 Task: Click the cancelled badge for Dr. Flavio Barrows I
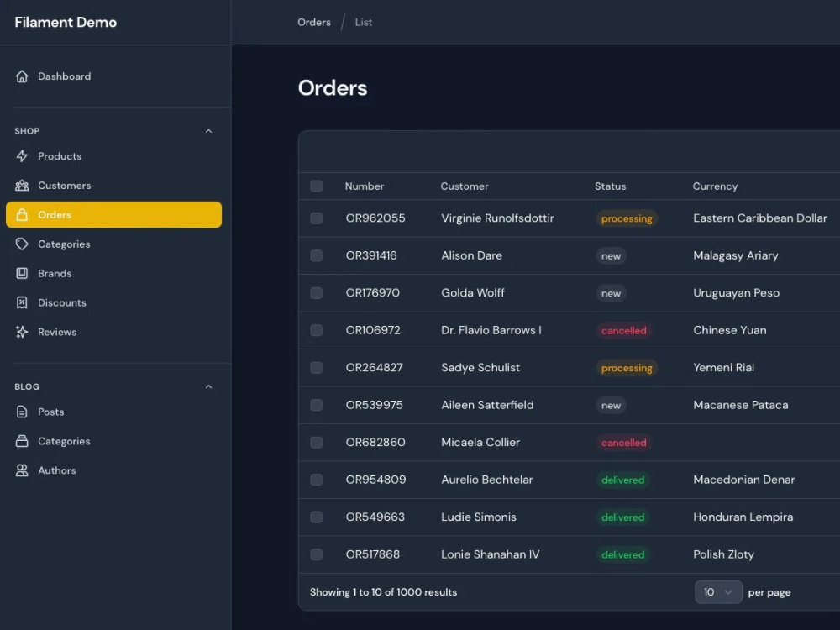click(623, 330)
